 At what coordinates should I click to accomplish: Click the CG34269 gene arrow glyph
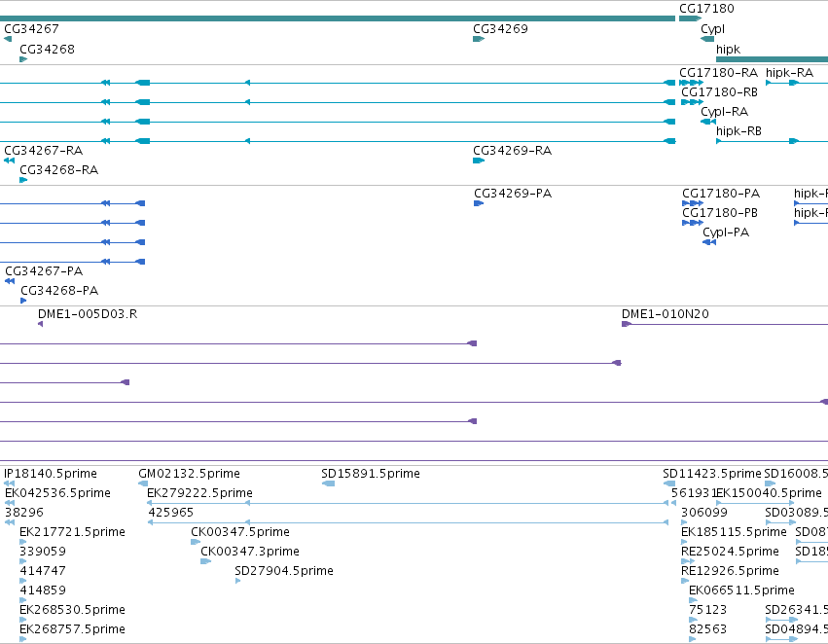pyautogui.click(x=479, y=39)
